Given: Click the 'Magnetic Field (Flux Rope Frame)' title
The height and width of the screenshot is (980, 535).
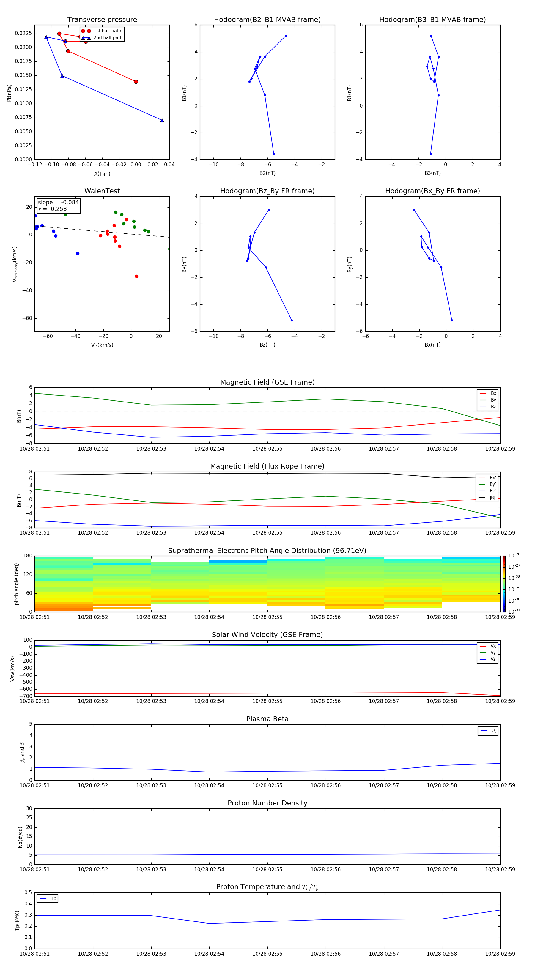Looking at the screenshot, I should point(267,467).
